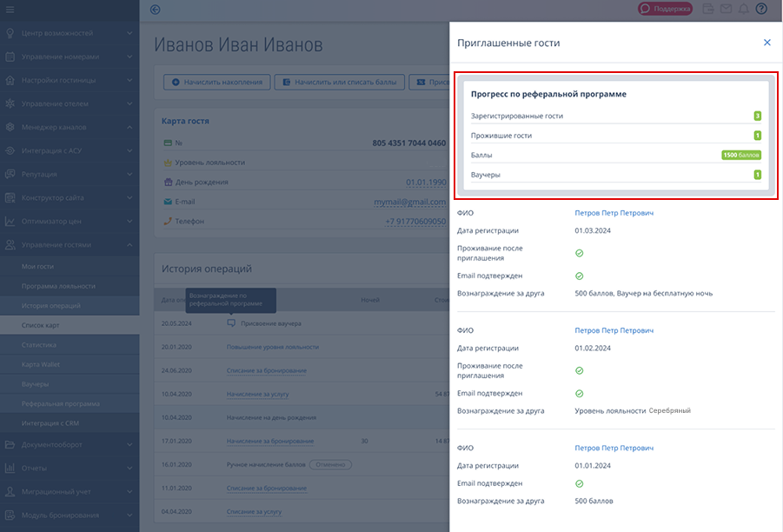Click the hamburger menu icon in sidebar
783x532 pixels.
pyautogui.click(x=11, y=10)
